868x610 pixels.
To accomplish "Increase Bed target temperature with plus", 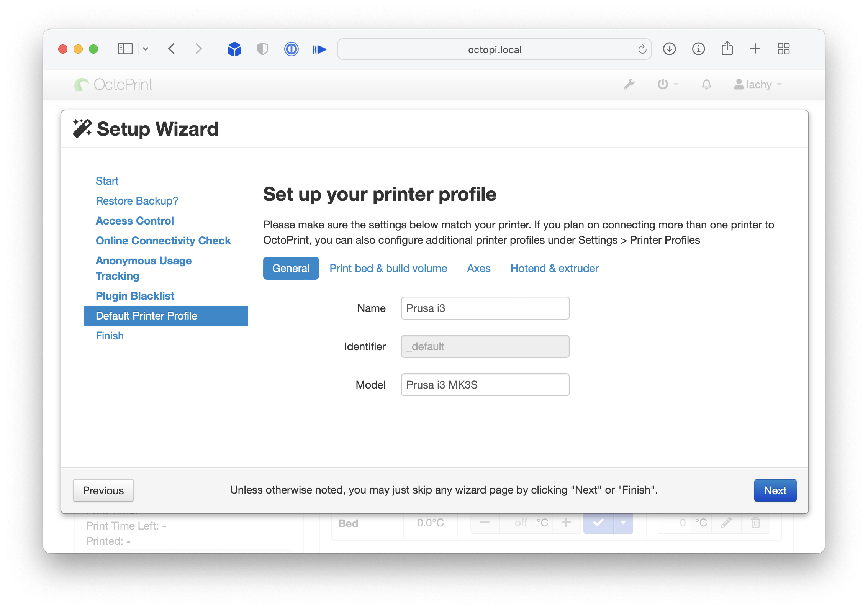I will point(566,523).
